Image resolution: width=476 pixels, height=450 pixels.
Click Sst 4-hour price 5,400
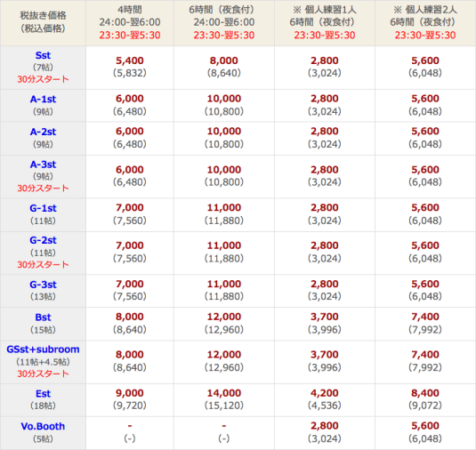[130, 60]
